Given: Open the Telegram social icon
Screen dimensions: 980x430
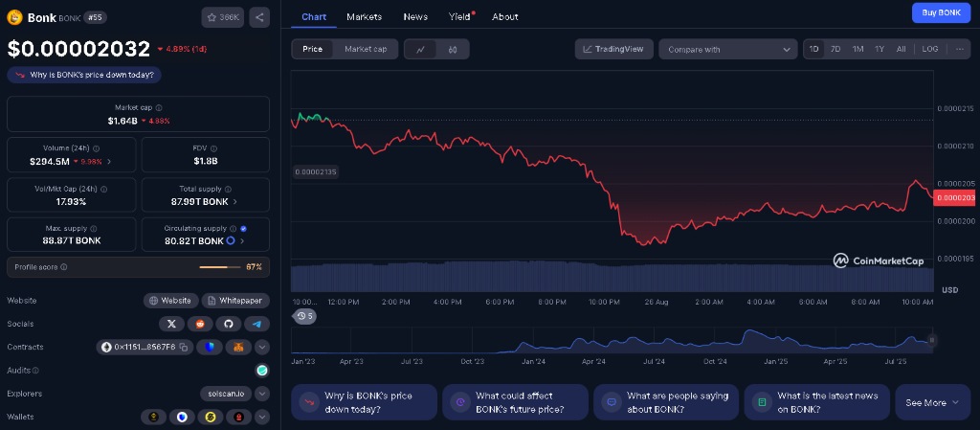Looking at the screenshot, I should (x=256, y=324).
